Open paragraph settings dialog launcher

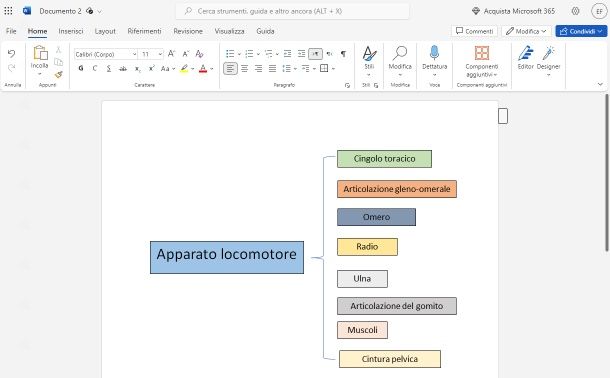[347, 85]
